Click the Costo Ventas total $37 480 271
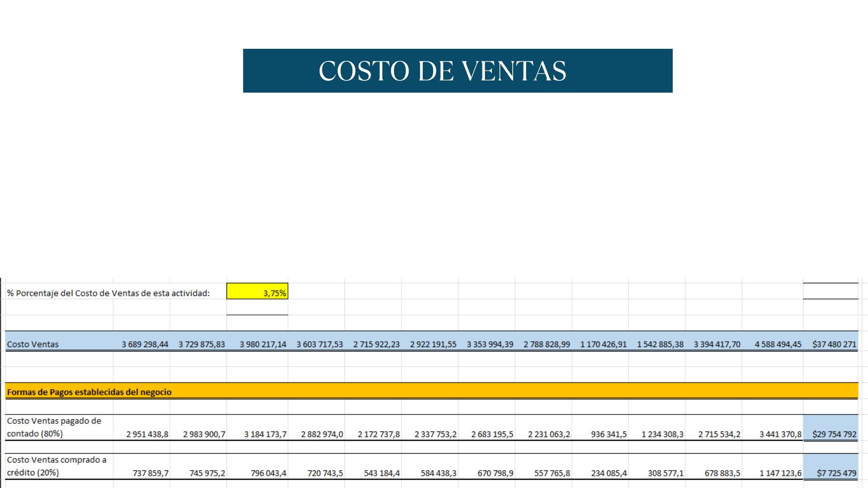 pos(834,344)
